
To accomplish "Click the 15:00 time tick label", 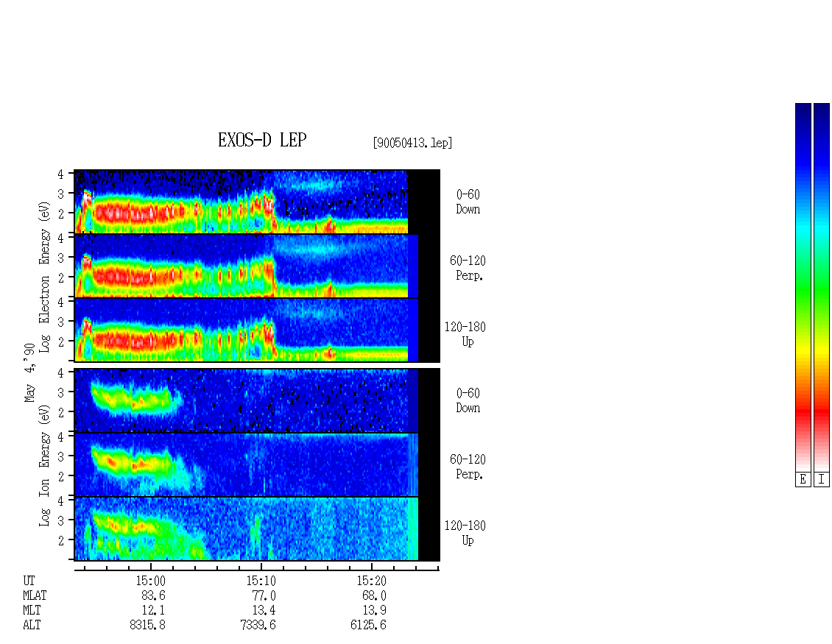I will coord(151,581).
